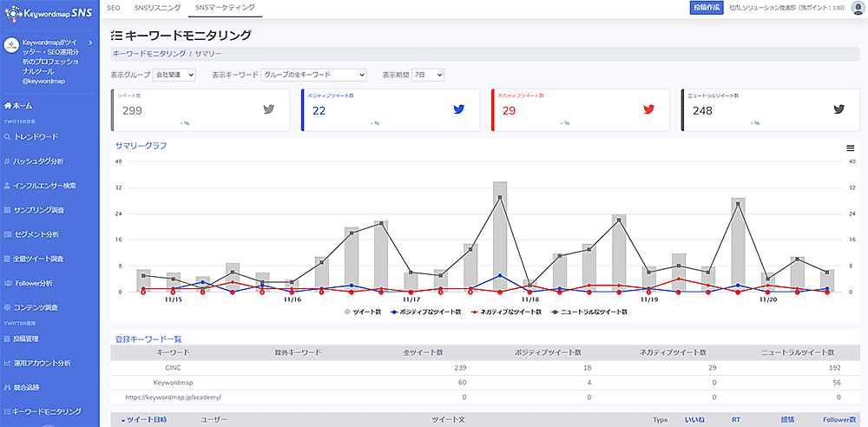
Task: Open ハッシュタグ分析 in the sidebar
Action: click(38, 161)
